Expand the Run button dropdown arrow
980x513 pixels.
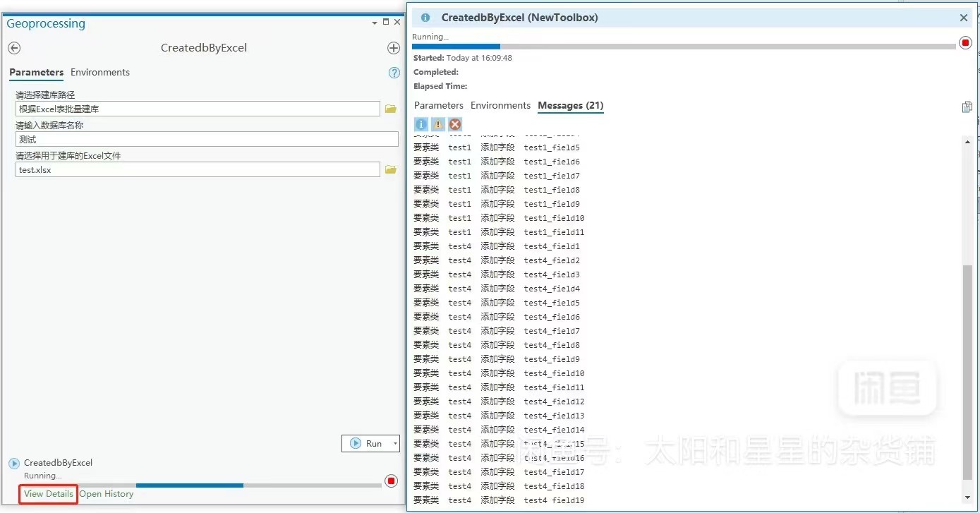[x=395, y=444]
